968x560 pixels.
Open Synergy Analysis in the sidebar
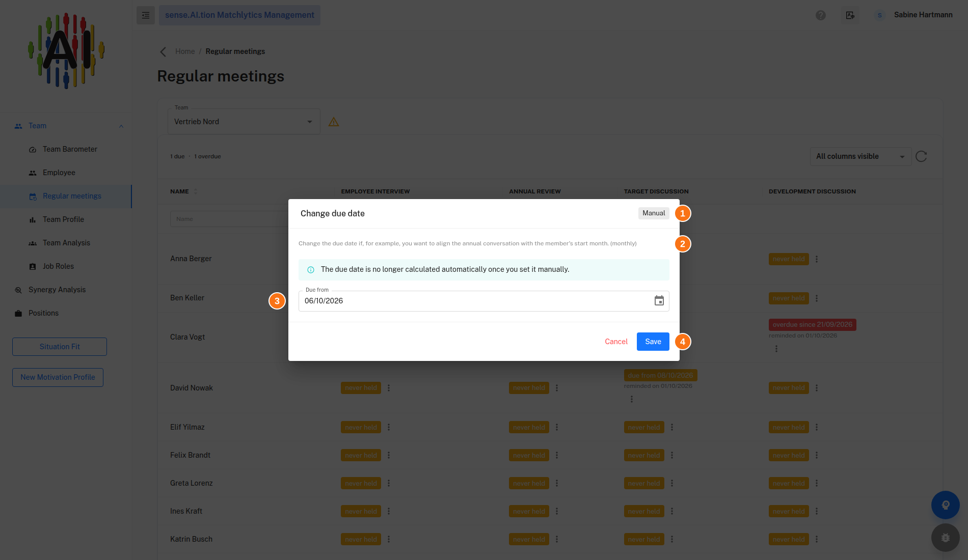click(x=57, y=290)
